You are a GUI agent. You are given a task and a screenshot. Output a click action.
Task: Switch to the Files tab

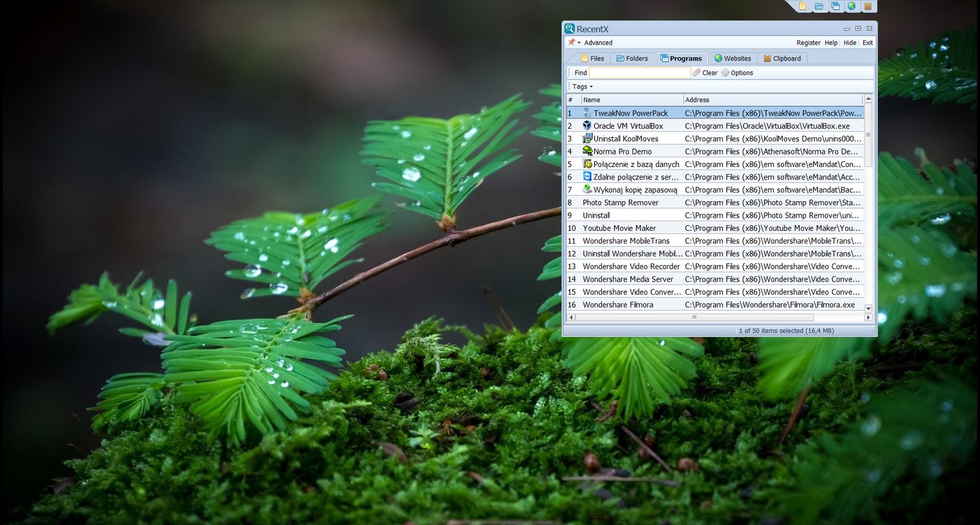[593, 58]
